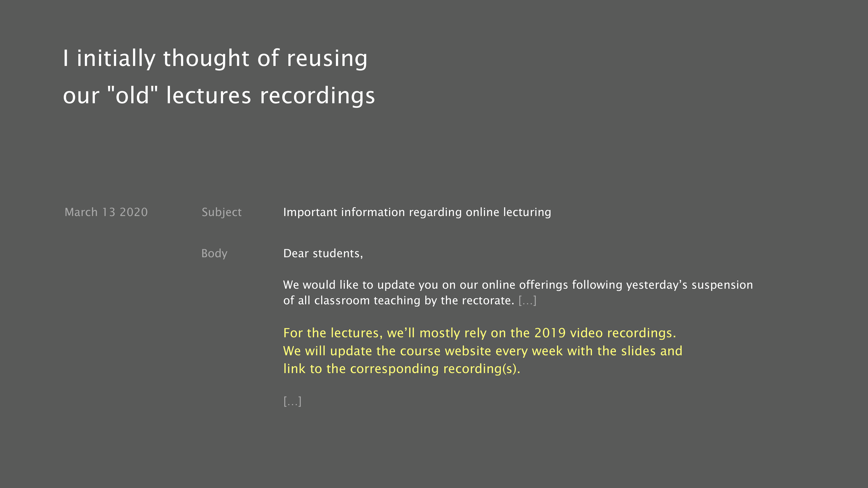868x488 pixels.
Task: Click the line starting "We would like to update"
Action: [x=518, y=285]
